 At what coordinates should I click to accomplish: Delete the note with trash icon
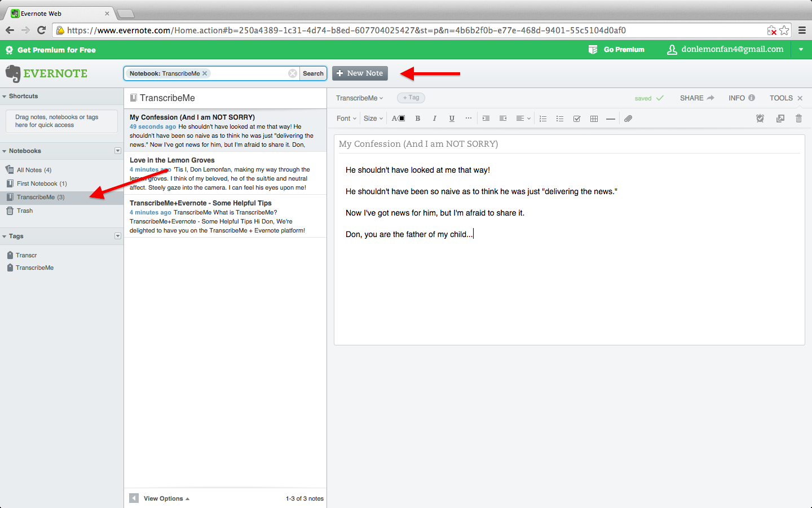coord(798,119)
